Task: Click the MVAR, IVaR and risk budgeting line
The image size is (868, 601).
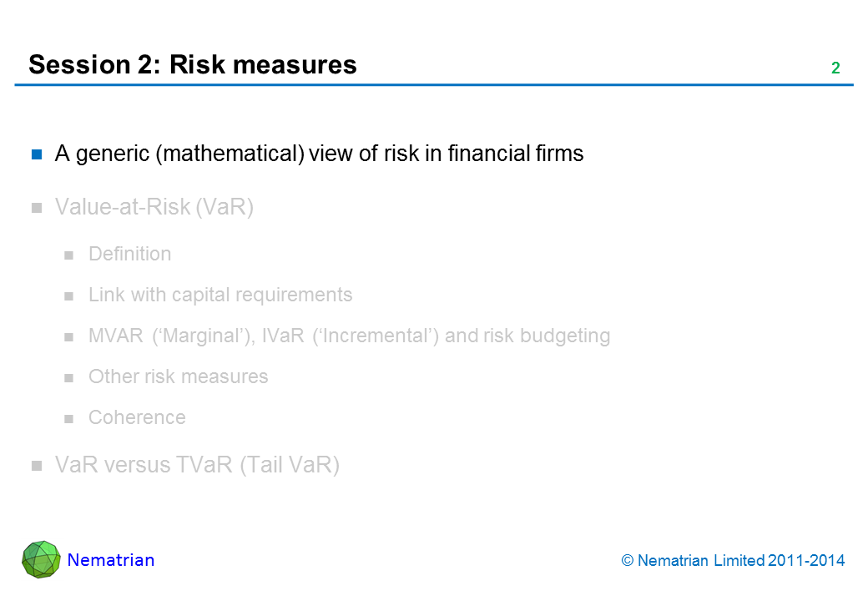Action: click(349, 336)
